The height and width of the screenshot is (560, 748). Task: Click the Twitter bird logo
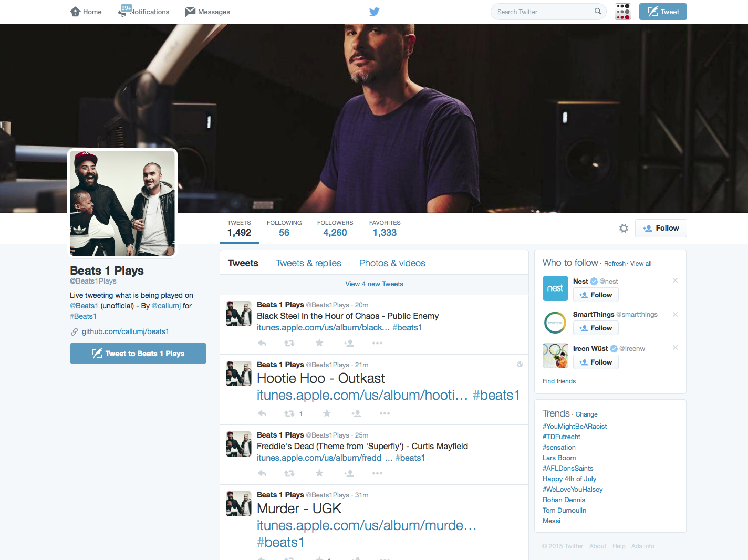coord(374,12)
